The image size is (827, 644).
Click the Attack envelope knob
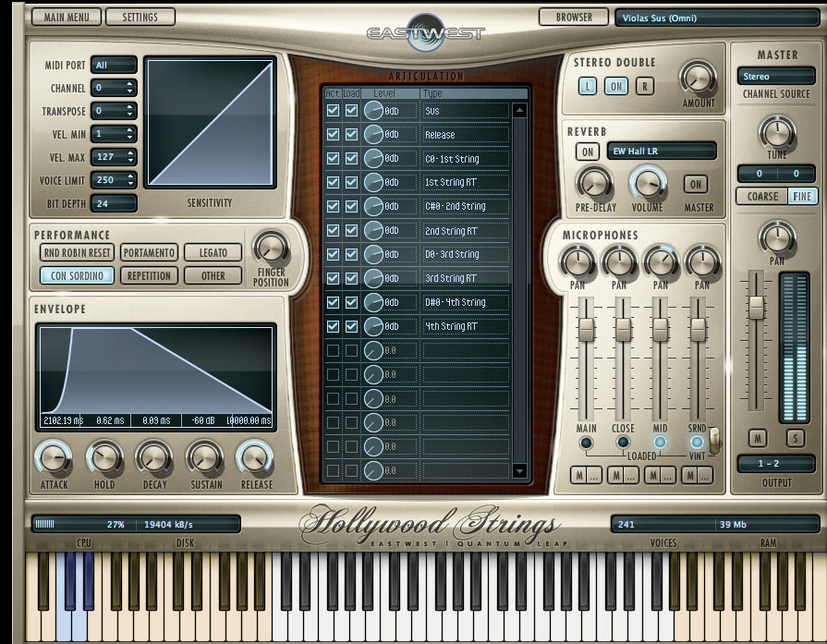(54, 456)
